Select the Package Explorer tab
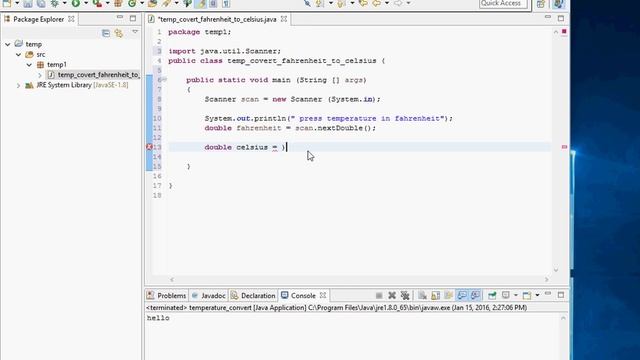Screen dimensions: 640x360 [39, 19]
